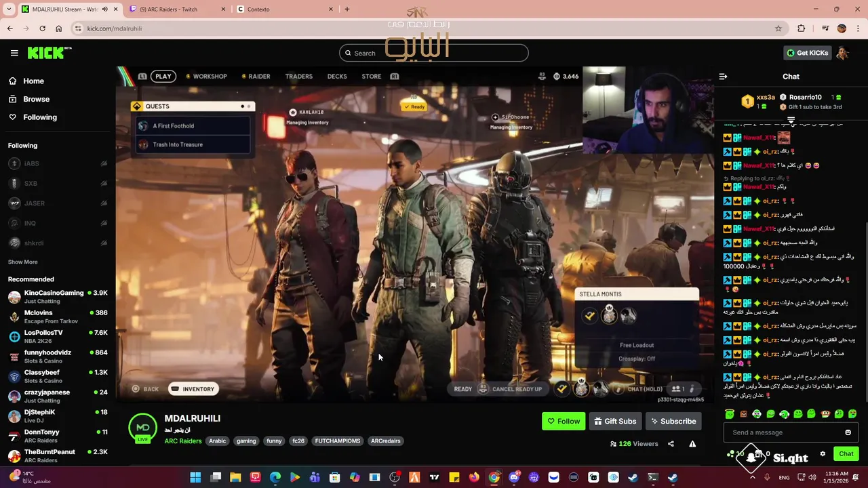Image resolution: width=868 pixels, height=488 pixels.
Task: Show hidden system tray icons
Action: (751, 477)
